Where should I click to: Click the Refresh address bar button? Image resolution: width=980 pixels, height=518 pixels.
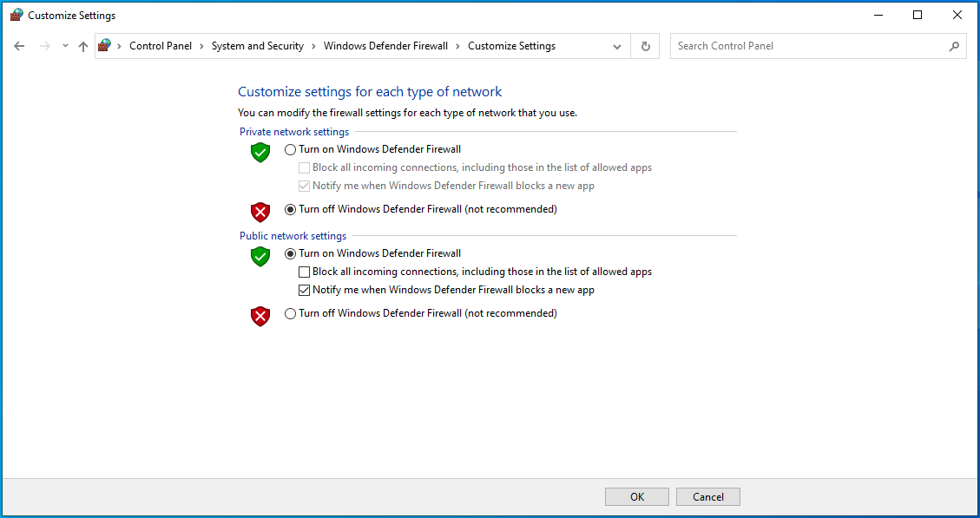(645, 46)
